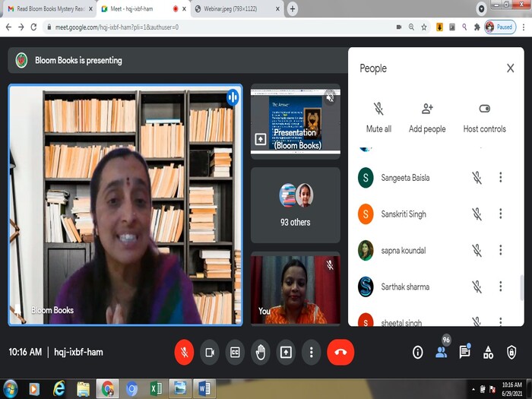The image size is (532, 399).
Task: Open chat with everyone
Action: (464, 351)
